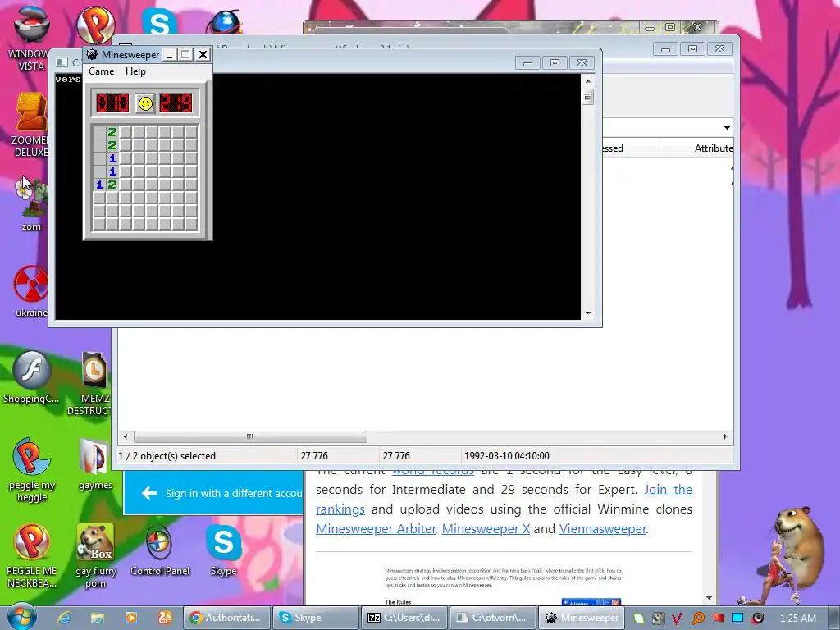840x630 pixels.
Task: Click the blue monitor tray icon
Action: (737, 619)
